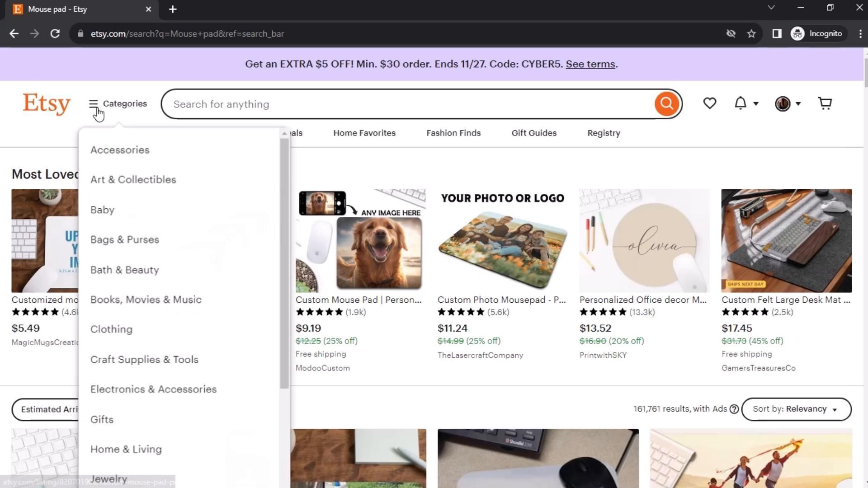The width and height of the screenshot is (868, 488).
Task: Open account profile dropdown
Action: 788,103
